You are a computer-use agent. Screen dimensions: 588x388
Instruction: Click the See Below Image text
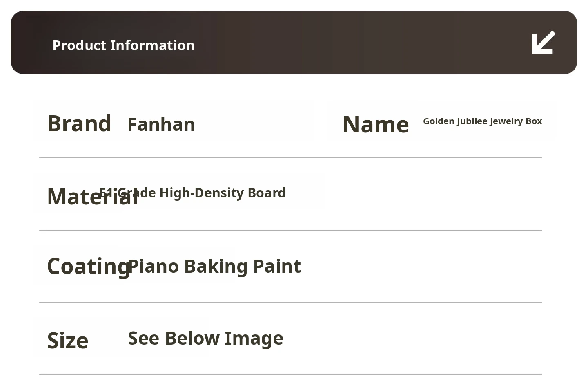205,338
